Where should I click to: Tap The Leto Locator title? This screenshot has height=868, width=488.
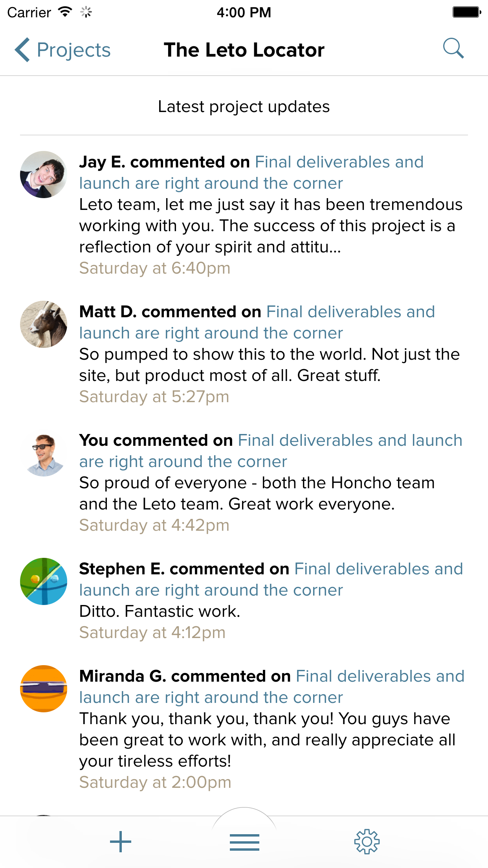(244, 50)
